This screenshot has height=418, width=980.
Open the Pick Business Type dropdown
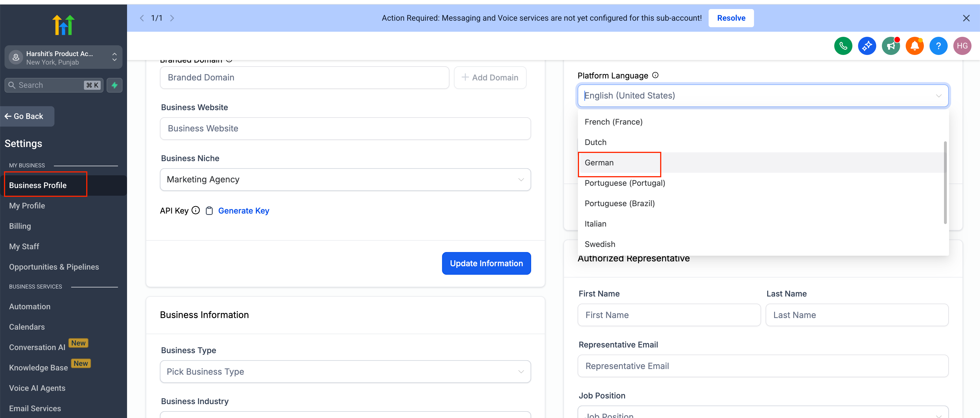pyautogui.click(x=345, y=371)
